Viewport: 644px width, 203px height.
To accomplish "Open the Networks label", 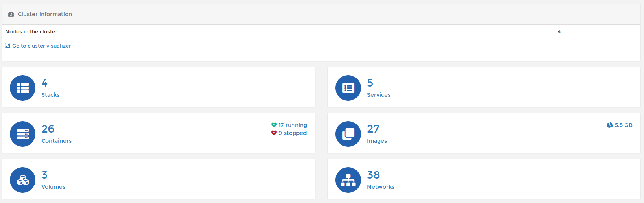I will click(381, 187).
